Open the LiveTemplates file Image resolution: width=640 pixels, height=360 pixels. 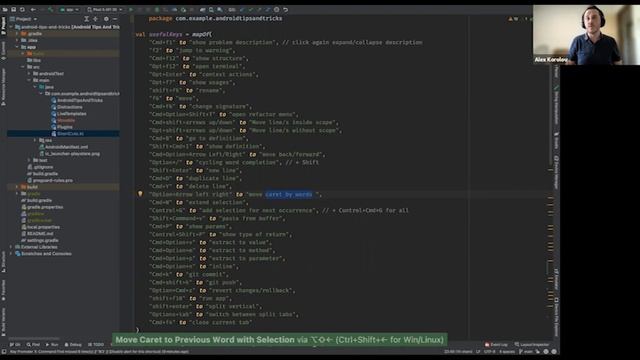pos(69,113)
